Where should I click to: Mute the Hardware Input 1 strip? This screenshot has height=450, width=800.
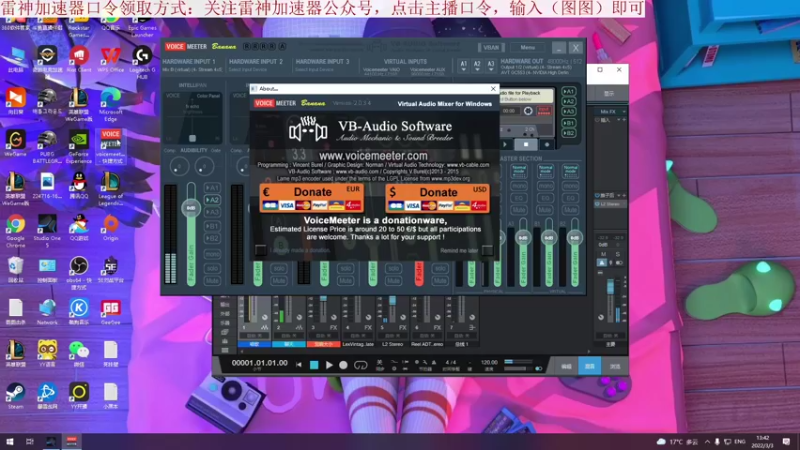(212, 281)
